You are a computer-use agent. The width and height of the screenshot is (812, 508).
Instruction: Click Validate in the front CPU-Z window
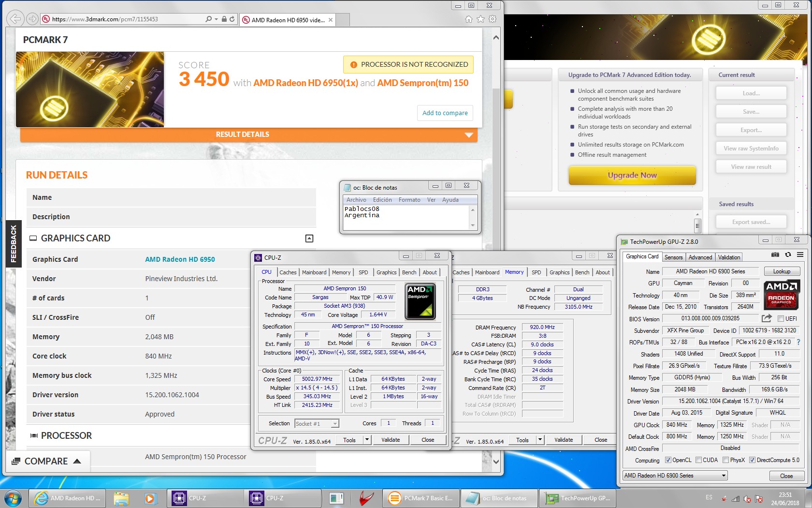(391, 440)
